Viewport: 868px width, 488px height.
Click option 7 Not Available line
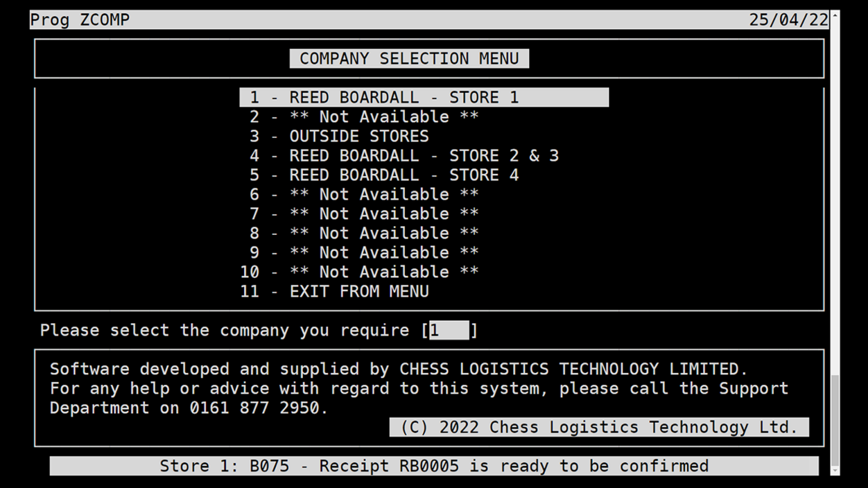tap(364, 214)
